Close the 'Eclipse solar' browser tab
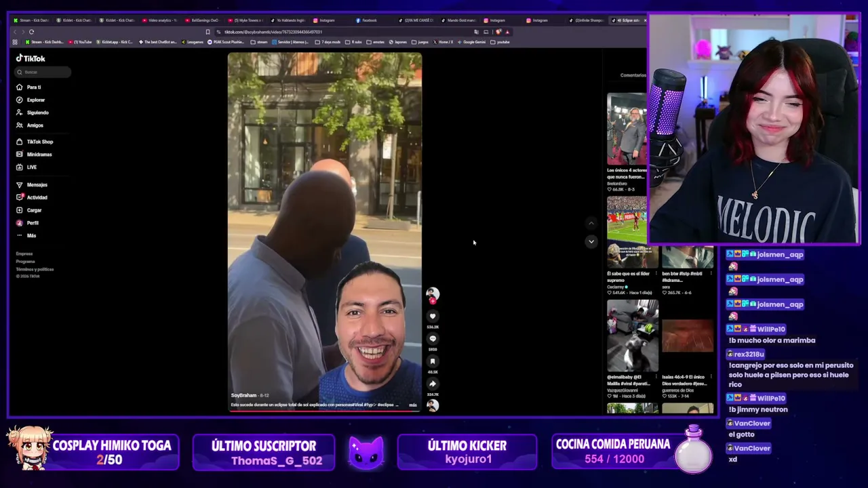 pyautogui.click(x=644, y=20)
